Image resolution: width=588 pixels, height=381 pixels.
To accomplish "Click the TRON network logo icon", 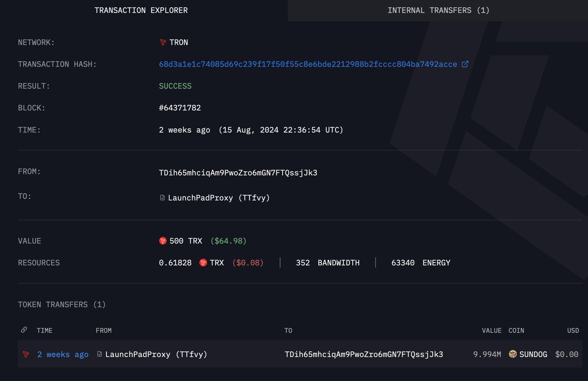I will 163,43.
